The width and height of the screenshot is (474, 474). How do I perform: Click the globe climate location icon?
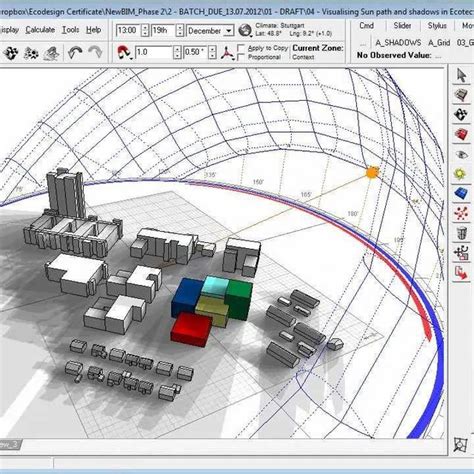[245, 30]
